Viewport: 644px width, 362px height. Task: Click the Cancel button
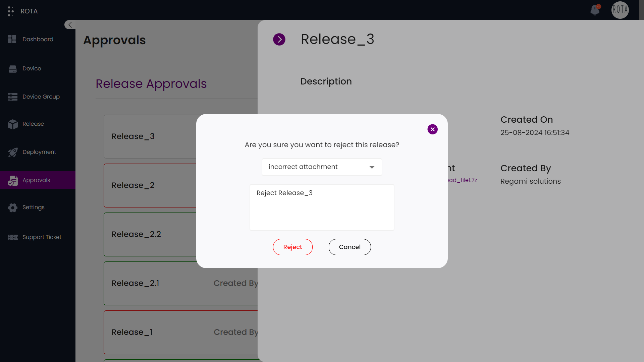point(350,247)
